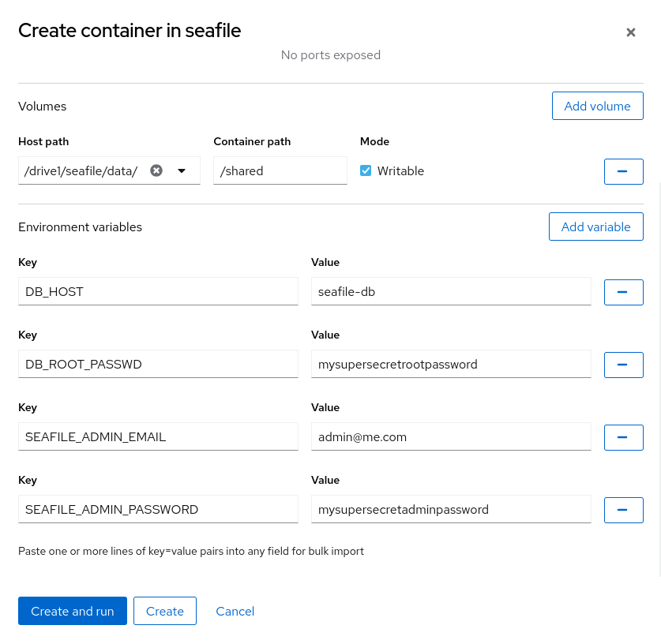Clear the host path /drive1/seafile/data/ value
This screenshot has height=644, width=661.
(x=156, y=170)
